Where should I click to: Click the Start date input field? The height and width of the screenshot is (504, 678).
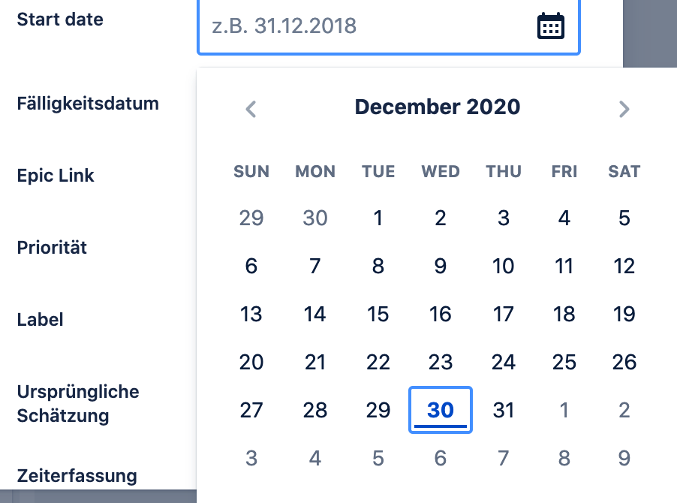(388, 26)
